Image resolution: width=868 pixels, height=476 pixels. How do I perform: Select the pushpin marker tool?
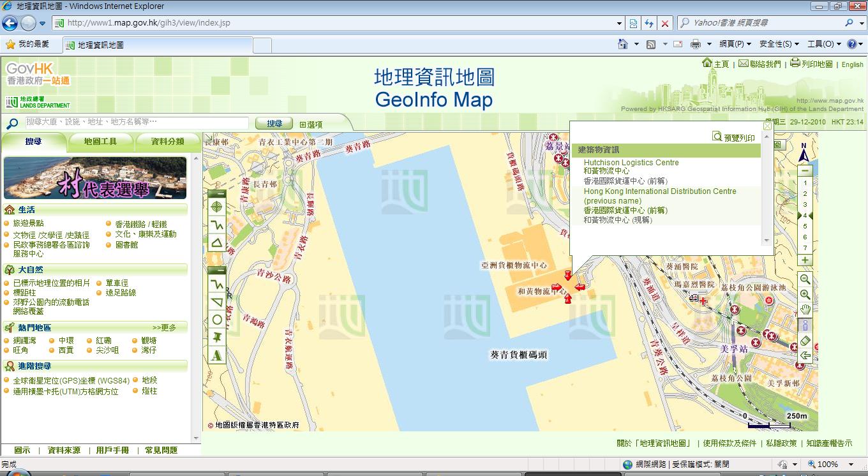[x=217, y=337]
